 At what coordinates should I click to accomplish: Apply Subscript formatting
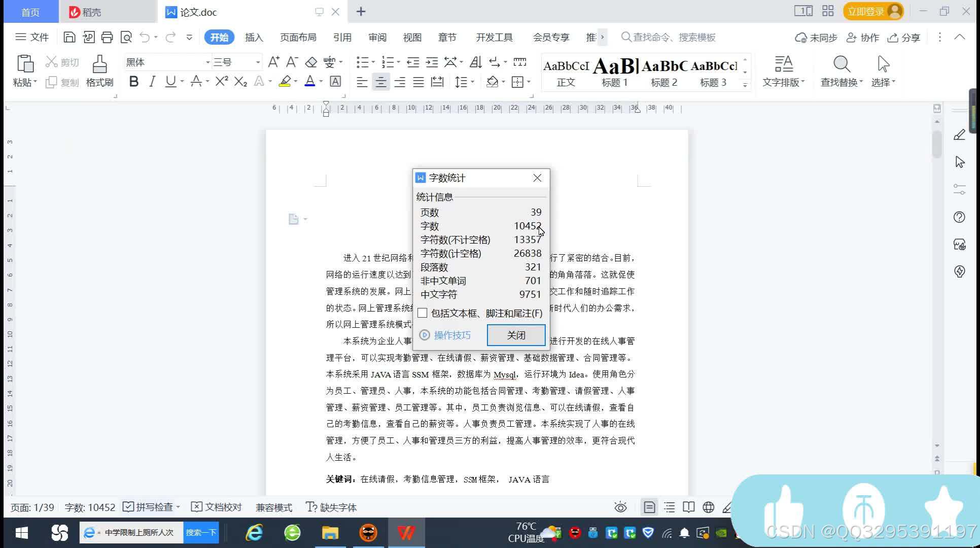coord(240,81)
